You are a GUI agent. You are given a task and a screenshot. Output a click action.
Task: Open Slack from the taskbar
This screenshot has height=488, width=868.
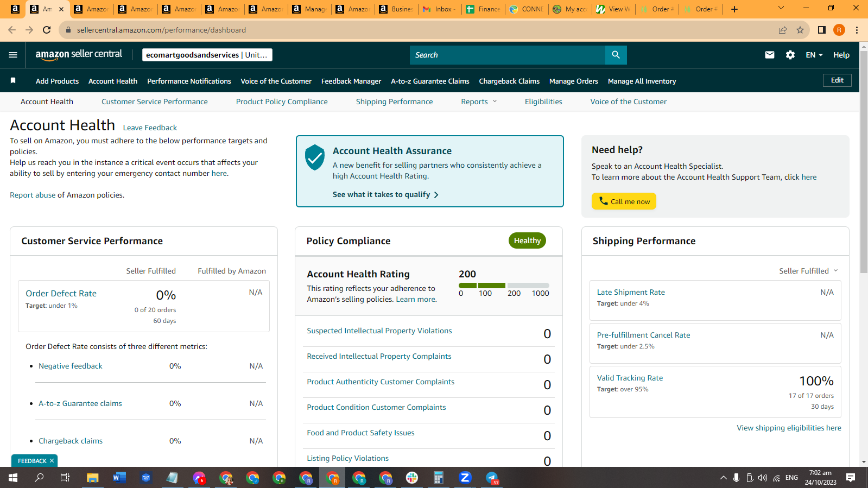click(412, 478)
